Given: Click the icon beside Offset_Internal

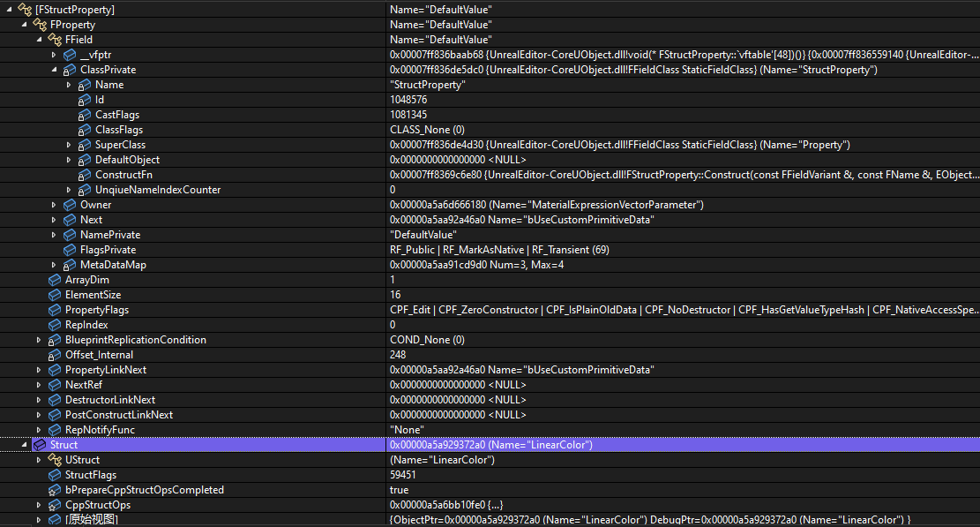Looking at the screenshot, I should [x=55, y=355].
